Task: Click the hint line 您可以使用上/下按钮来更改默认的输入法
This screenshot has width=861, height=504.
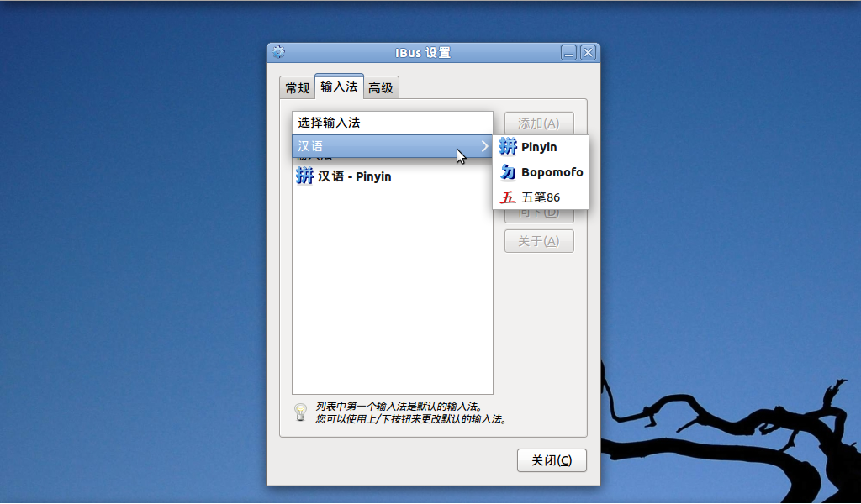Action: pyautogui.click(x=411, y=419)
